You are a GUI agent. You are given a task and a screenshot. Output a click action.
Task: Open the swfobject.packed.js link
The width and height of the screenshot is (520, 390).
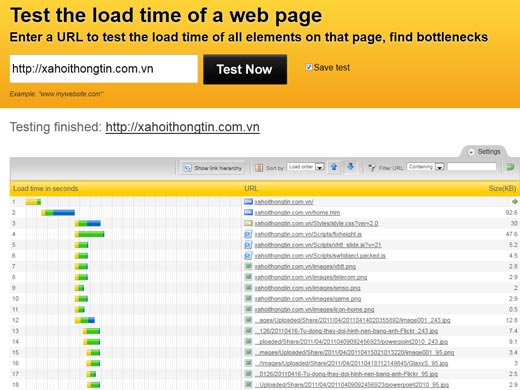(x=320, y=256)
